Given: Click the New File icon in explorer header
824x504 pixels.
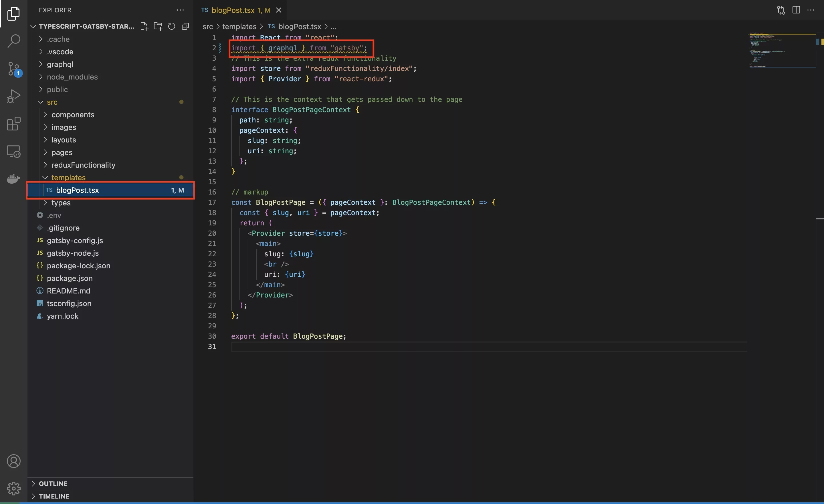Looking at the screenshot, I should (144, 26).
